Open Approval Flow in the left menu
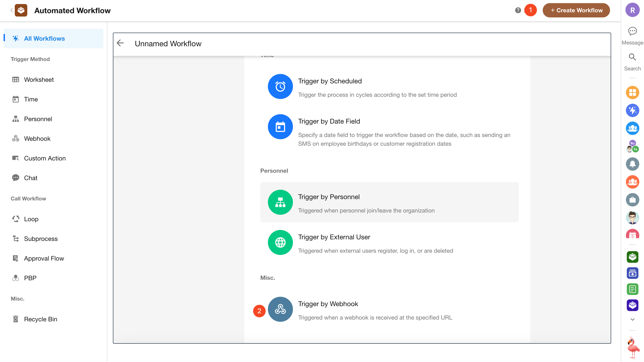This screenshot has height=362, width=644. click(44, 258)
